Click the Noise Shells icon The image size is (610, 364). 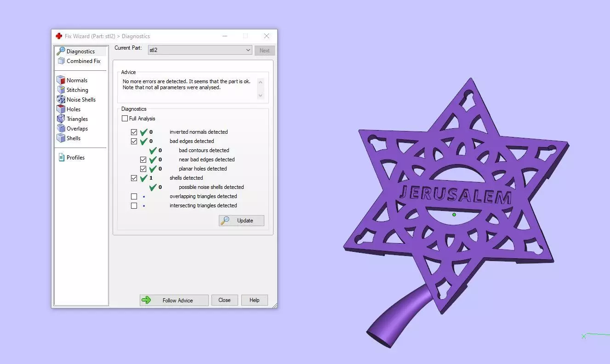click(61, 99)
